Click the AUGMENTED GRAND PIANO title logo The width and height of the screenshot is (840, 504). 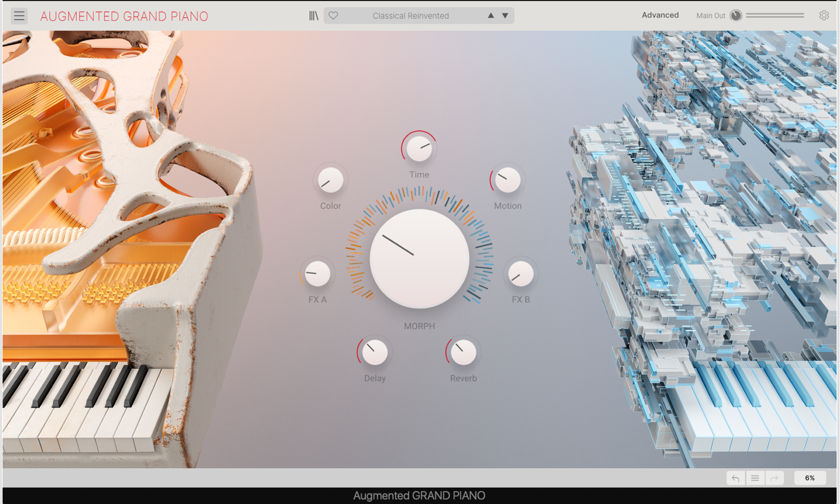click(x=124, y=16)
